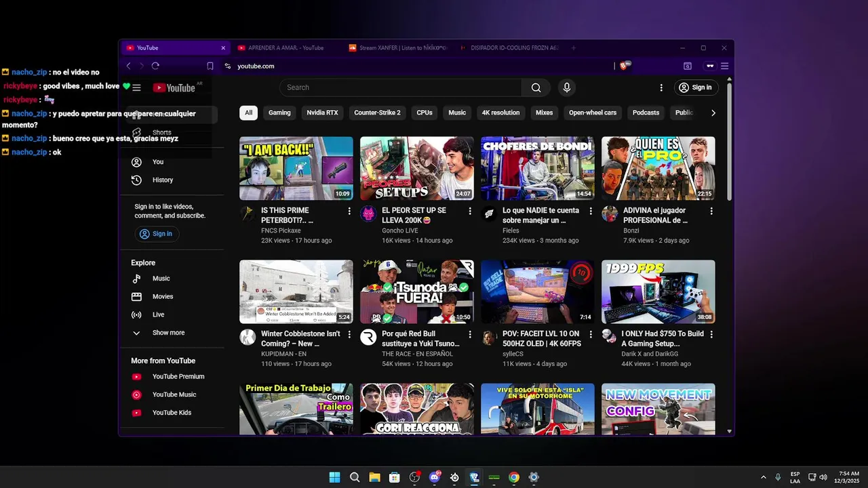Viewport: 868px width, 488px height.
Task: Click Sign in button at top right
Action: [x=695, y=87]
